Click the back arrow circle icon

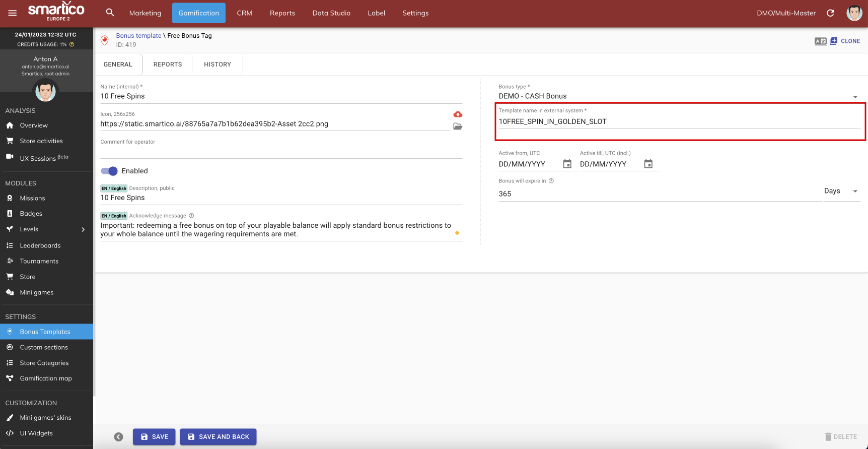(118, 437)
